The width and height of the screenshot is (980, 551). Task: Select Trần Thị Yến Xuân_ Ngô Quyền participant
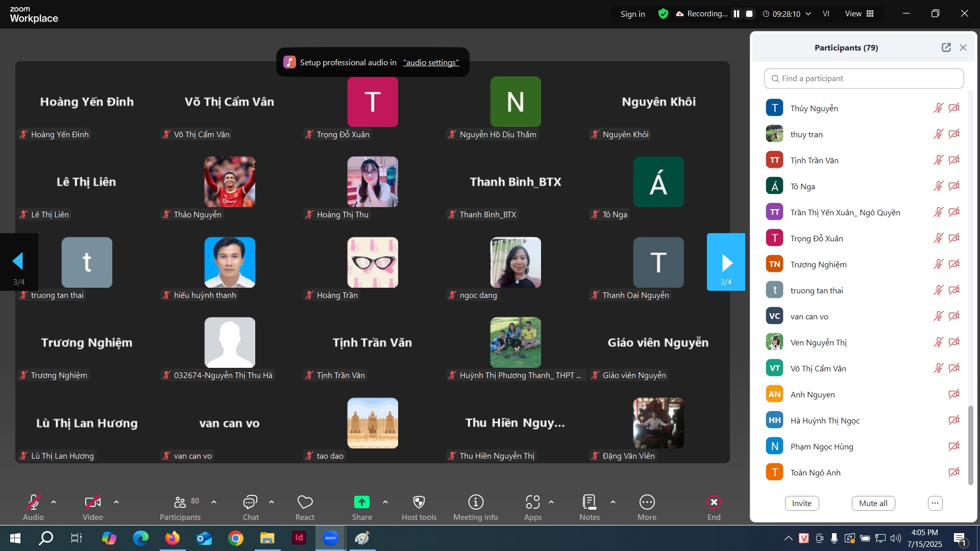(x=864, y=212)
